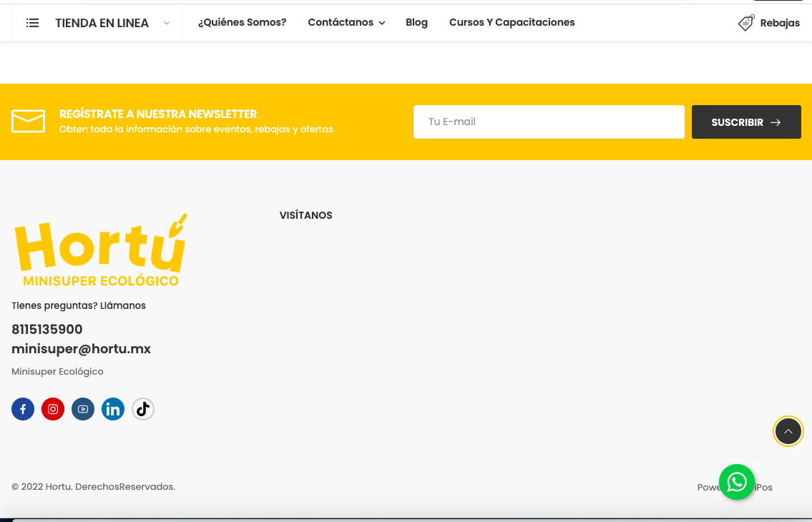This screenshot has width=812, height=522.
Task: Expand the Tienda en Linea dropdown arrow
Action: [x=166, y=23]
